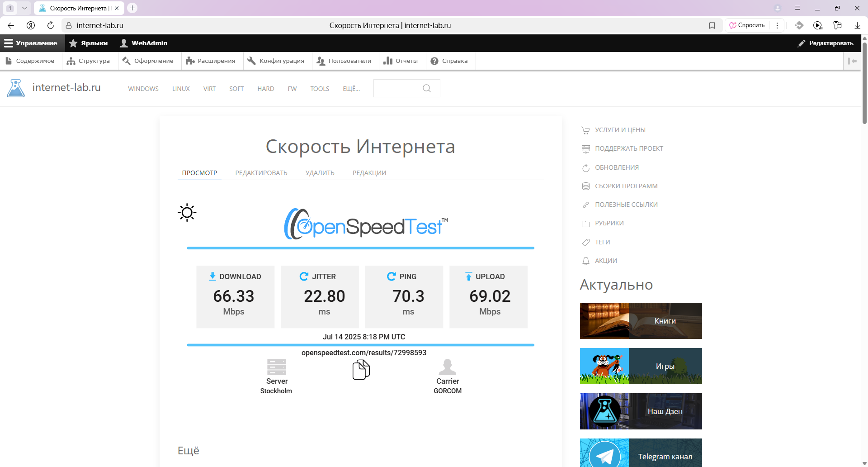Go back with the back arrow

(x=11, y=25)
